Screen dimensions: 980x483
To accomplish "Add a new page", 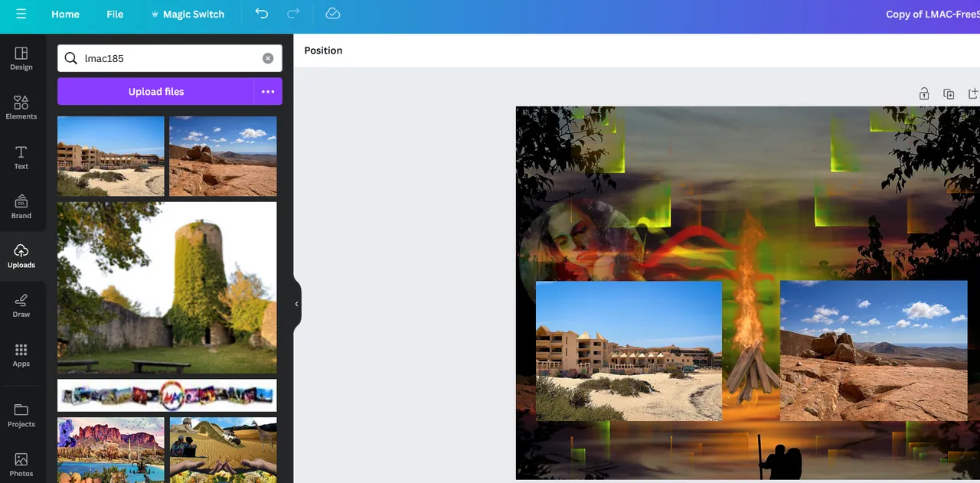I will tap(973, 93).
